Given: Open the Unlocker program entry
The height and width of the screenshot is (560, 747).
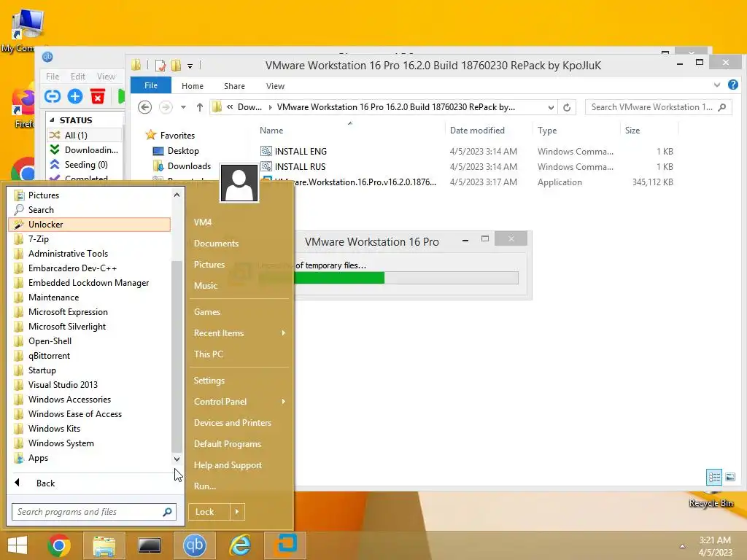Looking at the screenshot, I should click(90, 225).
